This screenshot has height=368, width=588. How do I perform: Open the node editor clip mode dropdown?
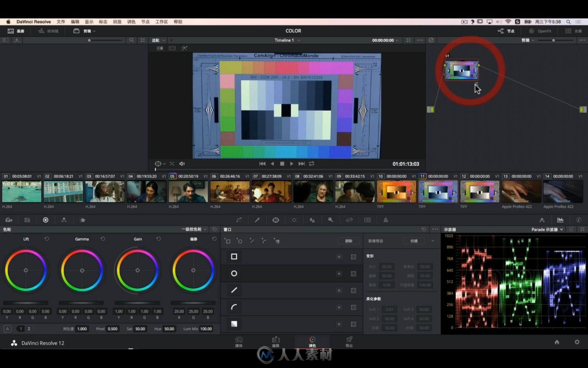[x=528, y=40]
